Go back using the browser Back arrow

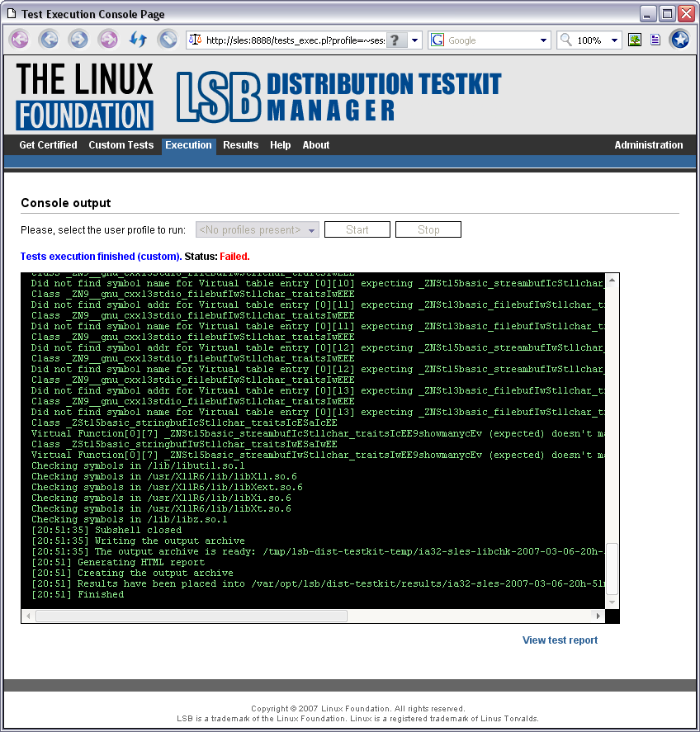click(x=49, y=40)
